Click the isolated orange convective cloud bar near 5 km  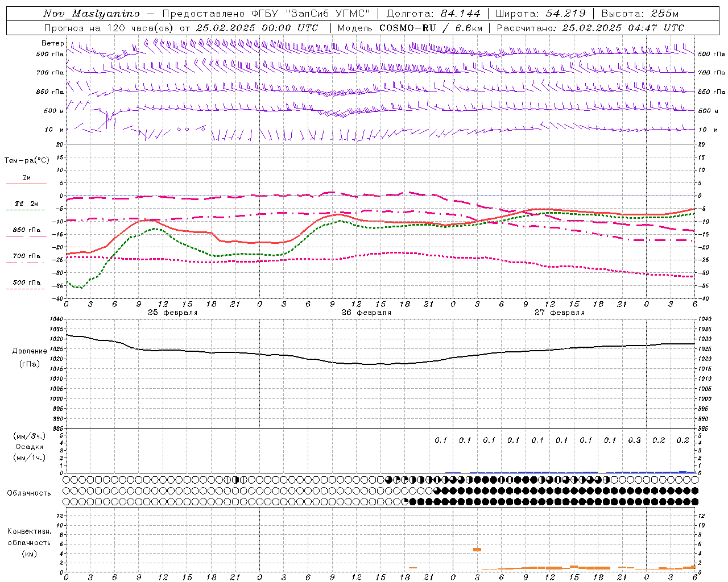click(x=477, y=550)
